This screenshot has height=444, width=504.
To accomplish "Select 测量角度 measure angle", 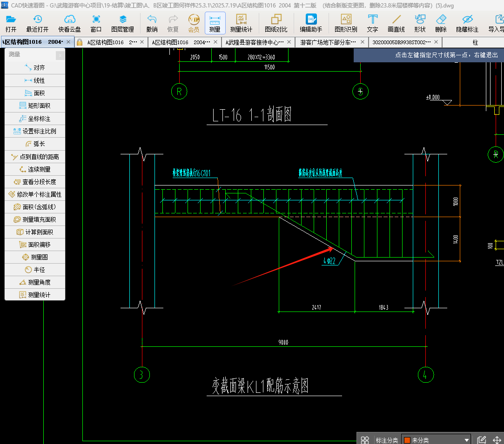I will click(35, 282).
